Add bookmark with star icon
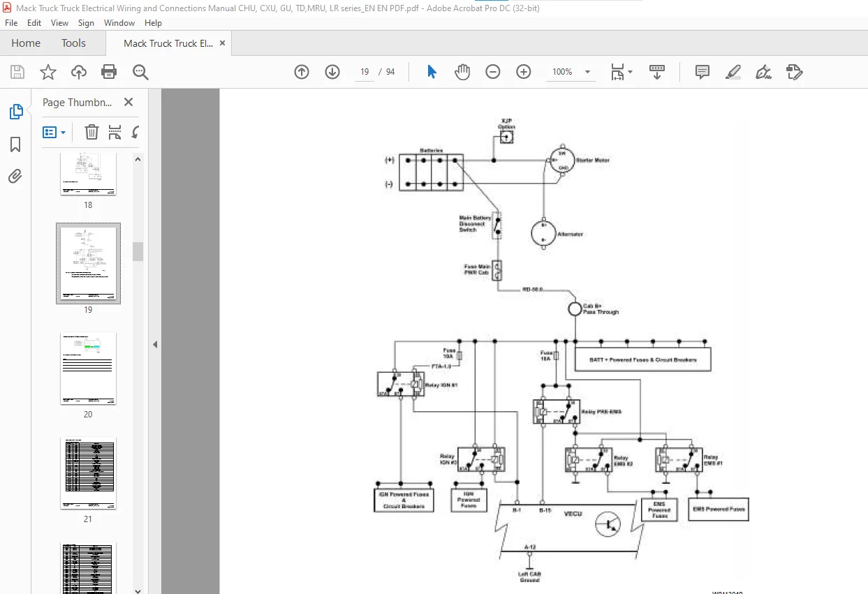 [48, 72]
